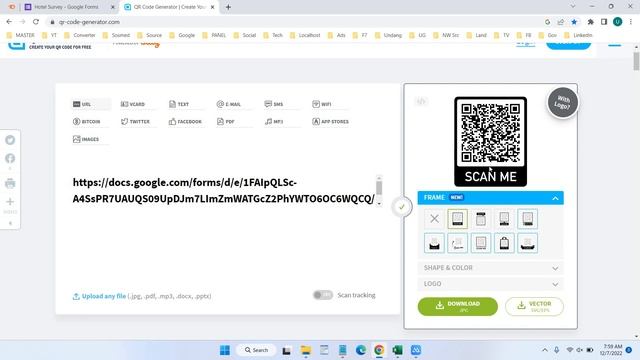Open the MASTER bookmarks folder
The image size is (640, 360).
coord(20,35)
